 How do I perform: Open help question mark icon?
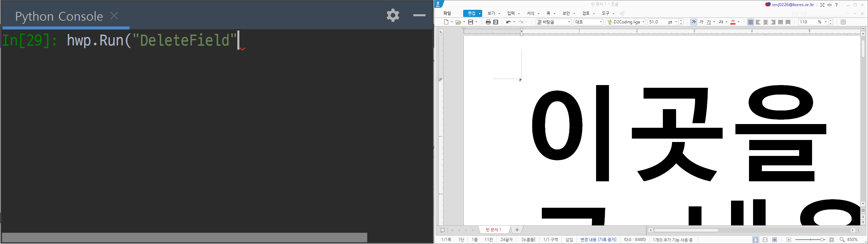(836, 5)
